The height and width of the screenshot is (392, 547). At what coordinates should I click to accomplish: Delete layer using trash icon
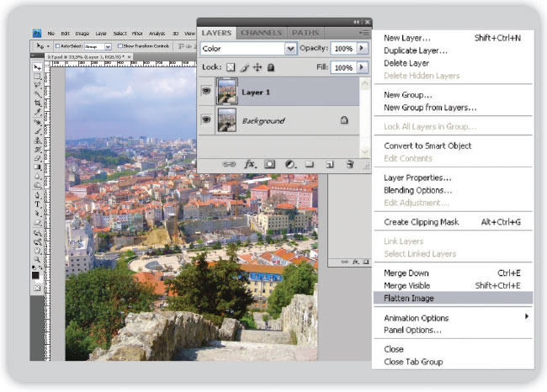349,164
